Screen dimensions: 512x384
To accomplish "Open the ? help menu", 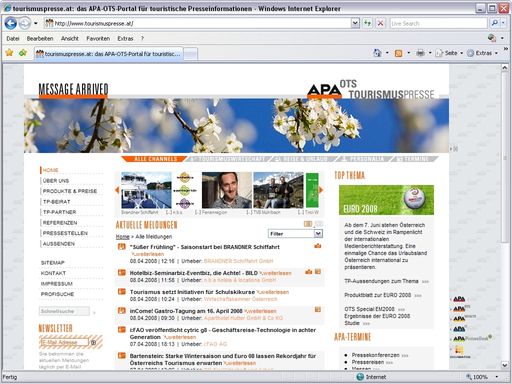I will click(x=142, y=39).
